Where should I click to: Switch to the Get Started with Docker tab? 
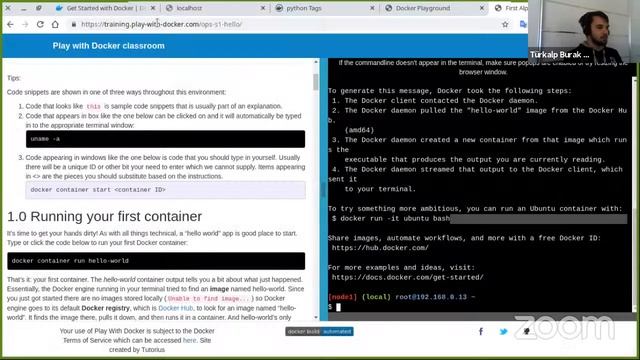105,8
